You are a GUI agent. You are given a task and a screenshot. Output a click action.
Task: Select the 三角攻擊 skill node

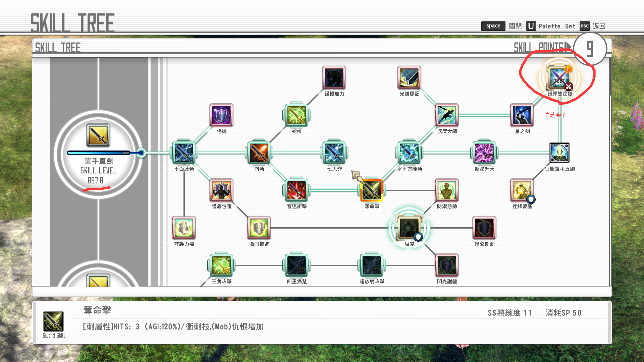[x=221, y=265]
